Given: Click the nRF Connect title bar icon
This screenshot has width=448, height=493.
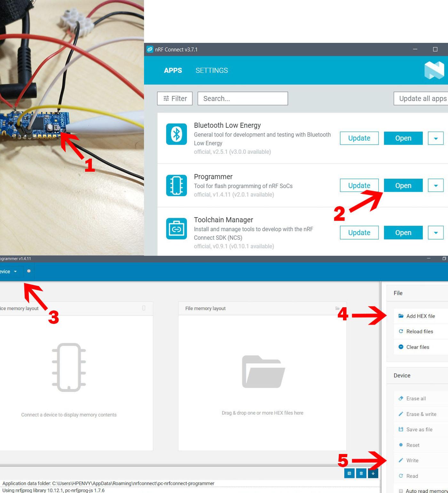Looking at the screenshot, I should pos(150,49).
